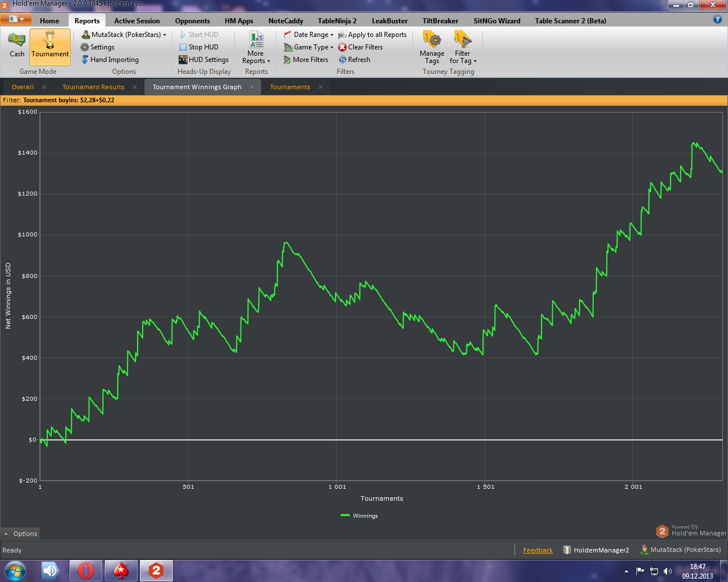
Task: Open PokerStars from the taskbar
Action: pos(121,570)
